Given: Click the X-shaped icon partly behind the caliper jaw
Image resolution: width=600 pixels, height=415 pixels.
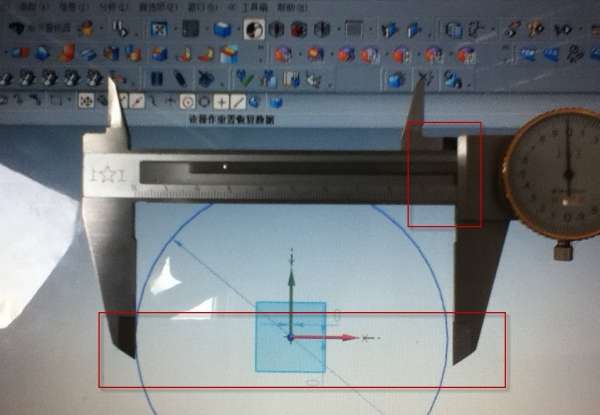Looking at the screenshot, I should (425, 78).
